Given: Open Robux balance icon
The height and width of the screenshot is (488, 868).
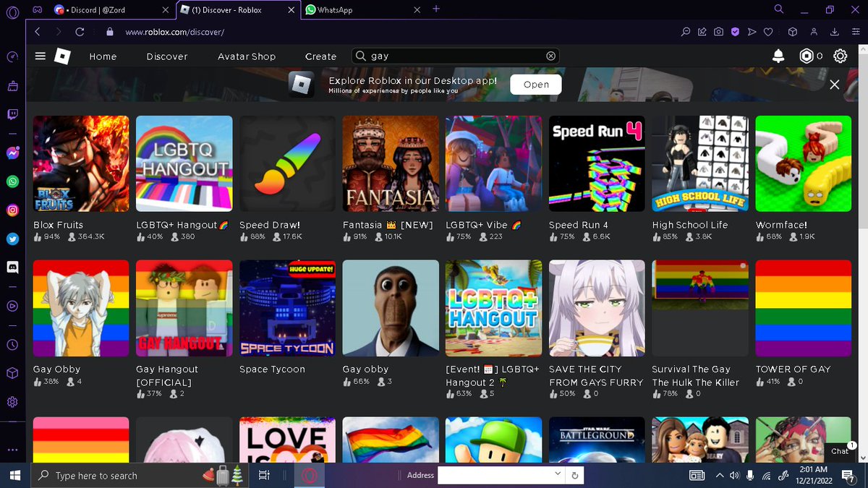Looking at the screenshot, I should coord(806,56).
